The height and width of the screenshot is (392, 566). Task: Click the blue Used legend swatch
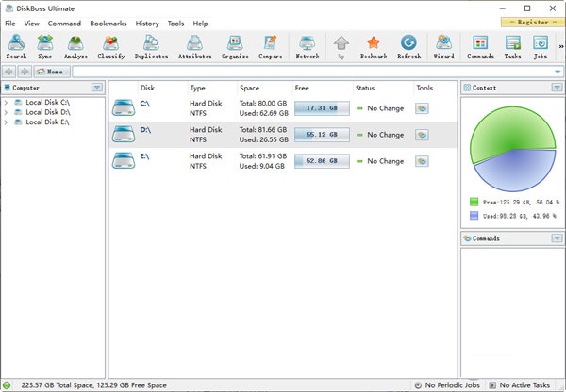474,216
